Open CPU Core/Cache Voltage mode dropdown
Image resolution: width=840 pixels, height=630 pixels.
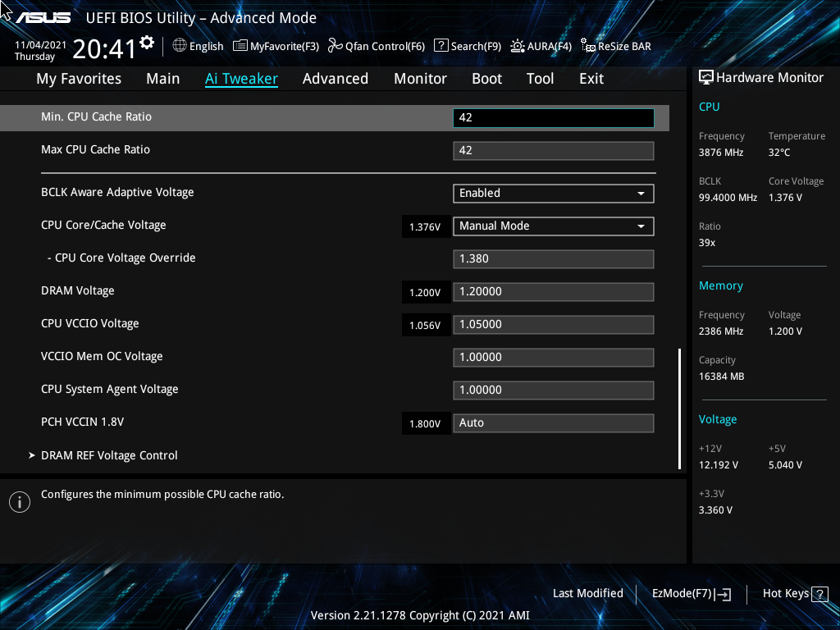click(554, 226)
